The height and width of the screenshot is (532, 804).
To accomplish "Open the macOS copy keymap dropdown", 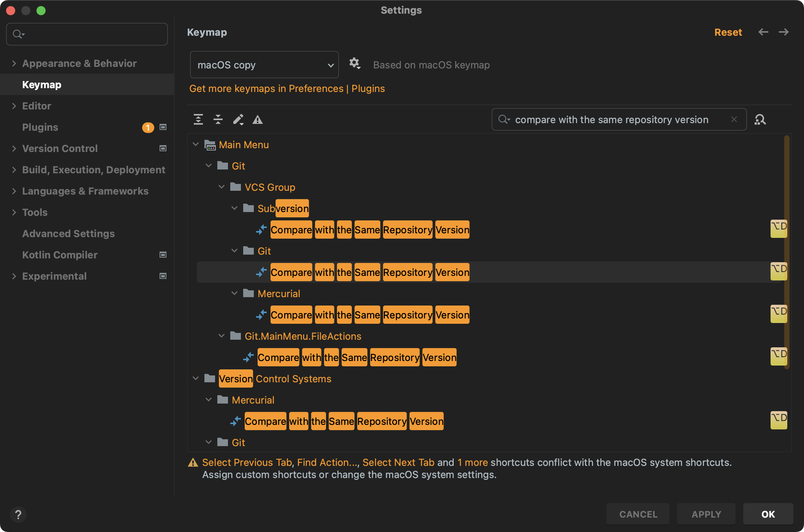I will pos(264,65).
